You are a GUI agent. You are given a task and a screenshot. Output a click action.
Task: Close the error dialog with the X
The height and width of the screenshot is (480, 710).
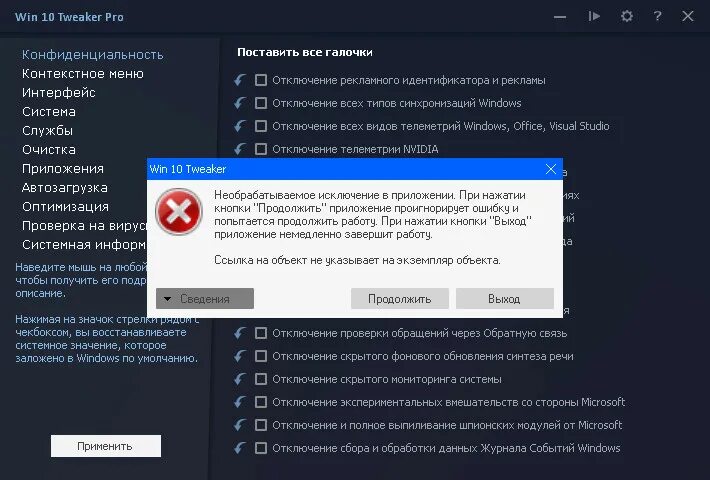551,169
